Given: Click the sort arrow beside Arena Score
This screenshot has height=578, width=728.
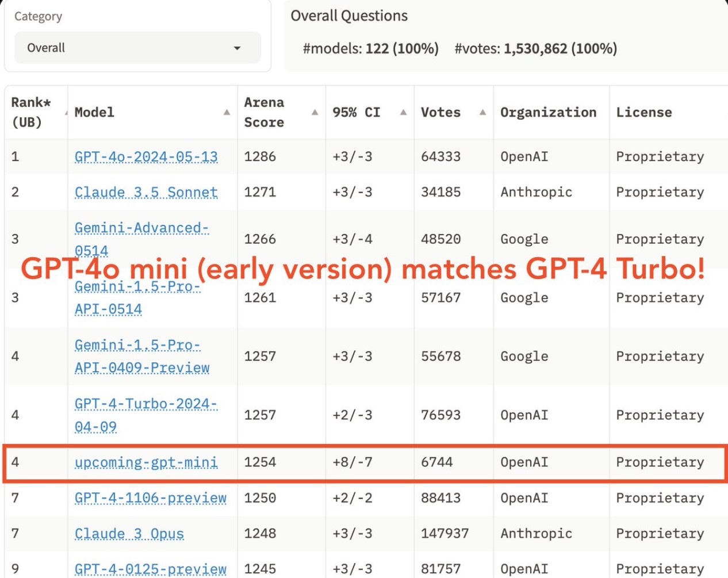Looking at the screenshot, I should [x=315, y=112].
